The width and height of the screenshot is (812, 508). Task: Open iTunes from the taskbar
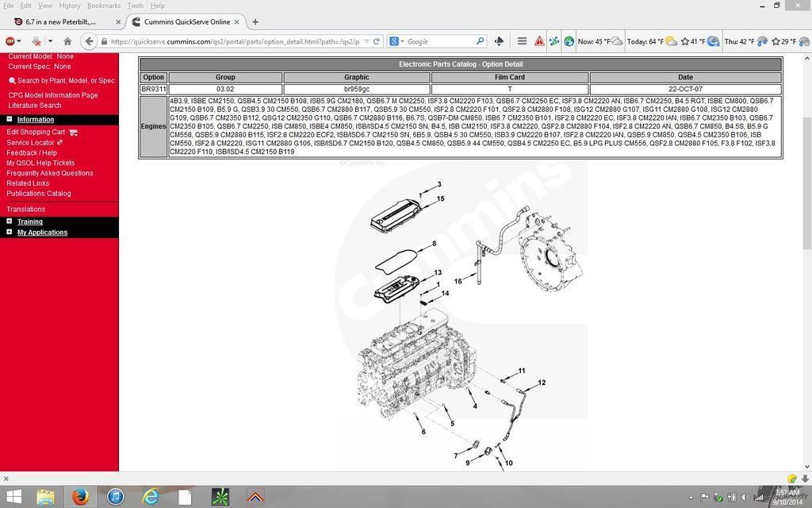(x=116, y=497)
